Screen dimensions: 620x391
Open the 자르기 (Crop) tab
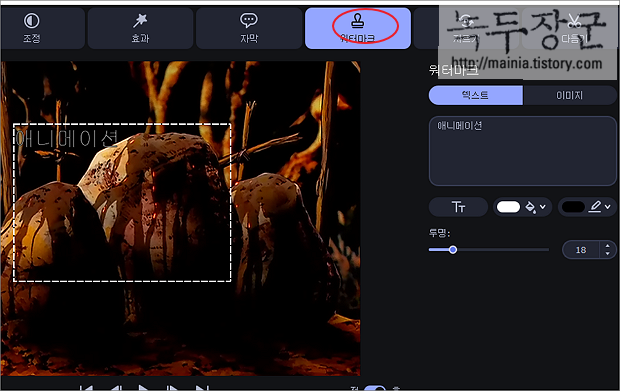click(467, 28)
